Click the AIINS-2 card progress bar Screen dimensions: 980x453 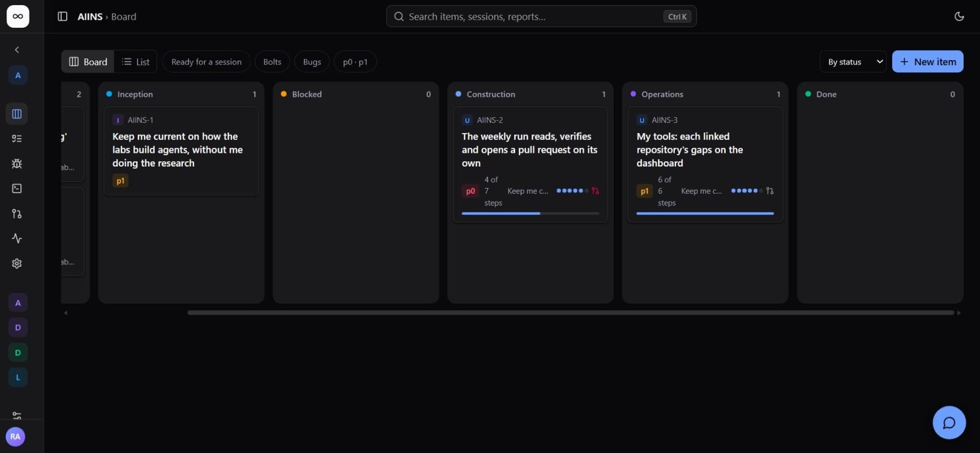coord(530,213)
